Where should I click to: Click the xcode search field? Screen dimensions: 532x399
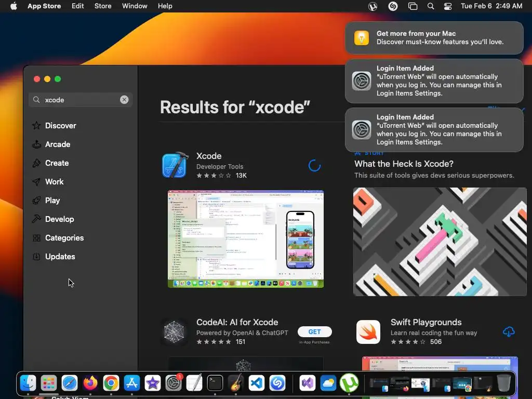click(81, 100)
